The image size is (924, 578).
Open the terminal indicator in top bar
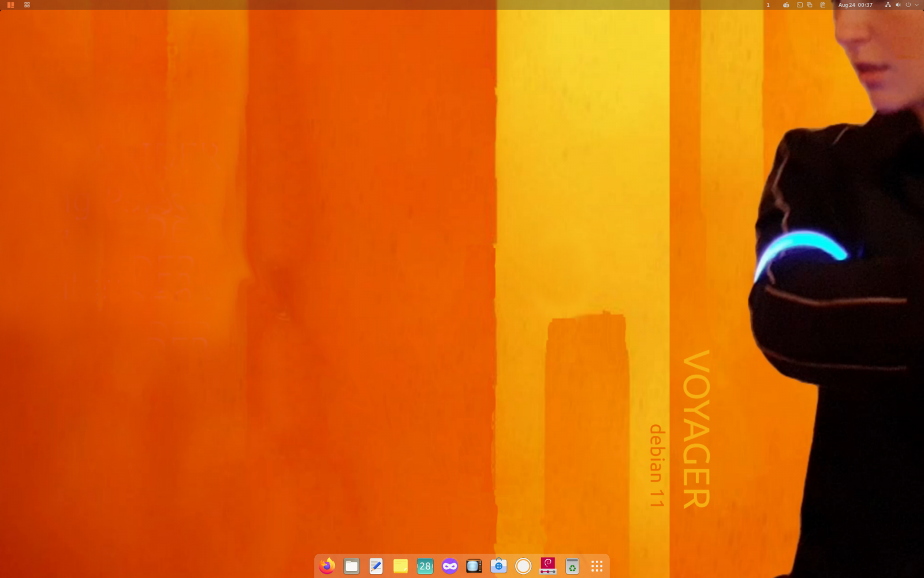800,5
